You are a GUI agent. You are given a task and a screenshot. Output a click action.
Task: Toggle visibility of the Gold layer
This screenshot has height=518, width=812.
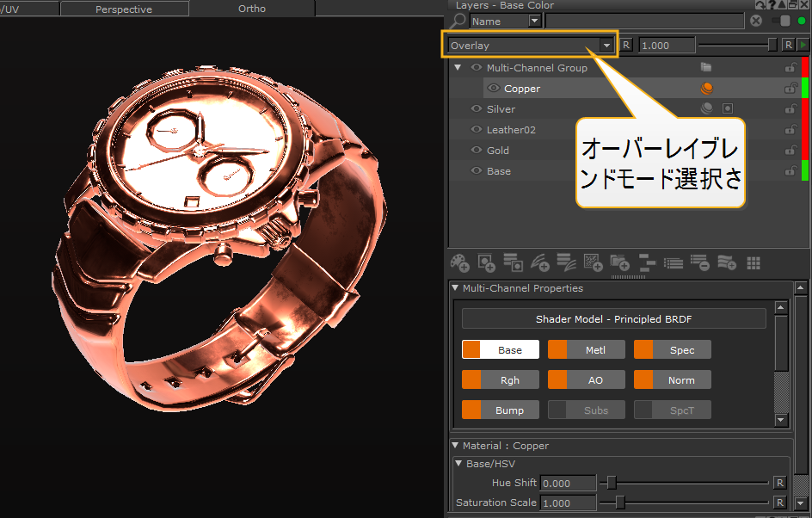tap(477, 151)
